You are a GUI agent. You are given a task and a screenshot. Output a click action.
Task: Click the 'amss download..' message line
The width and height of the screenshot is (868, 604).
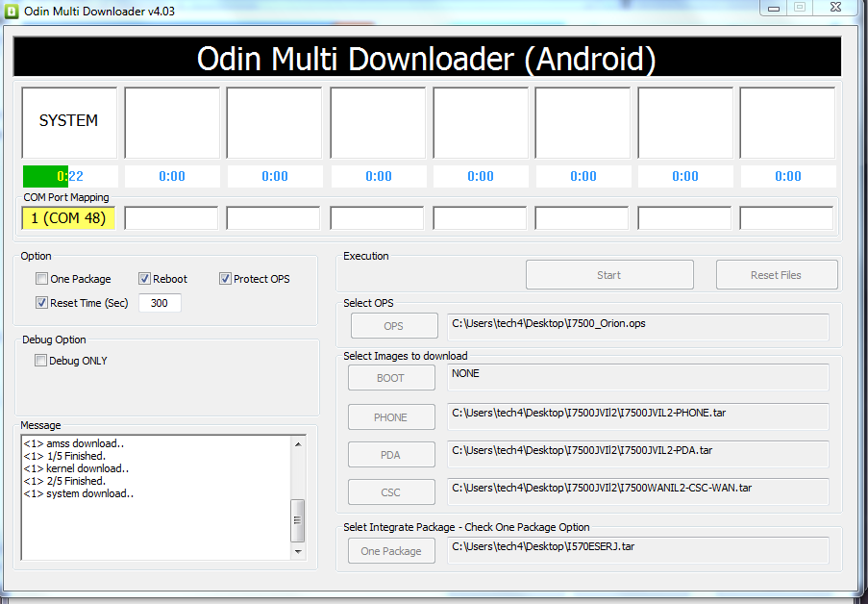74,443
